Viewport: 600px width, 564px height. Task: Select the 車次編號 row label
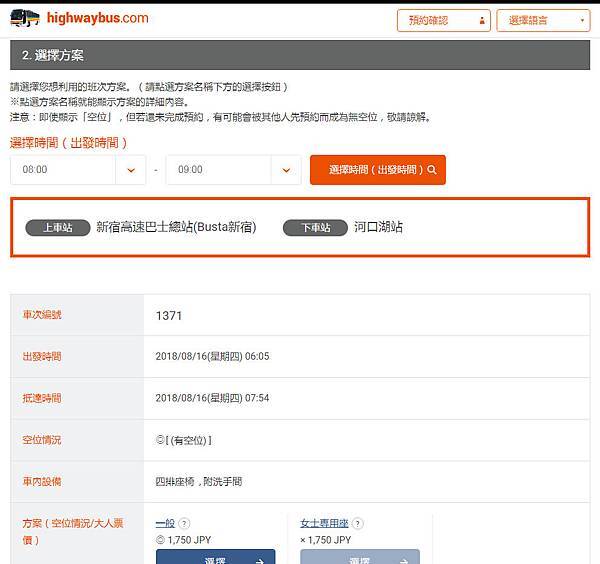(42, 315)
